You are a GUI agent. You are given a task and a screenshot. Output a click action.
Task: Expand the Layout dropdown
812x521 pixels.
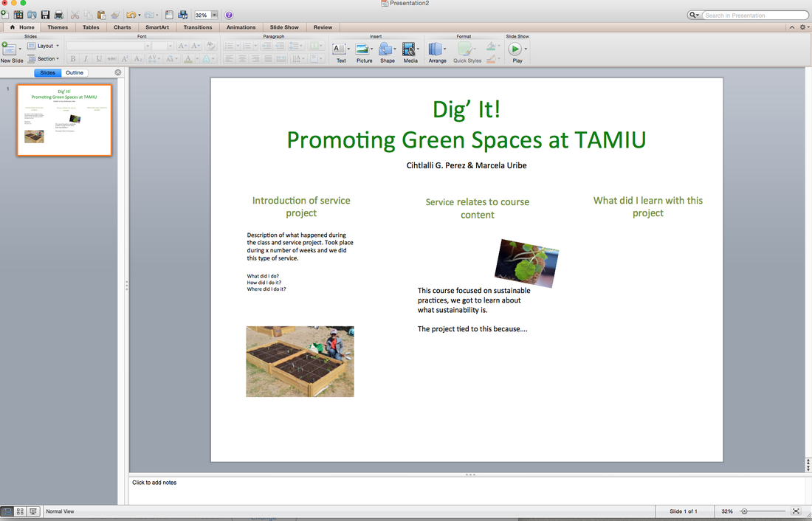[x=44, y=46]
